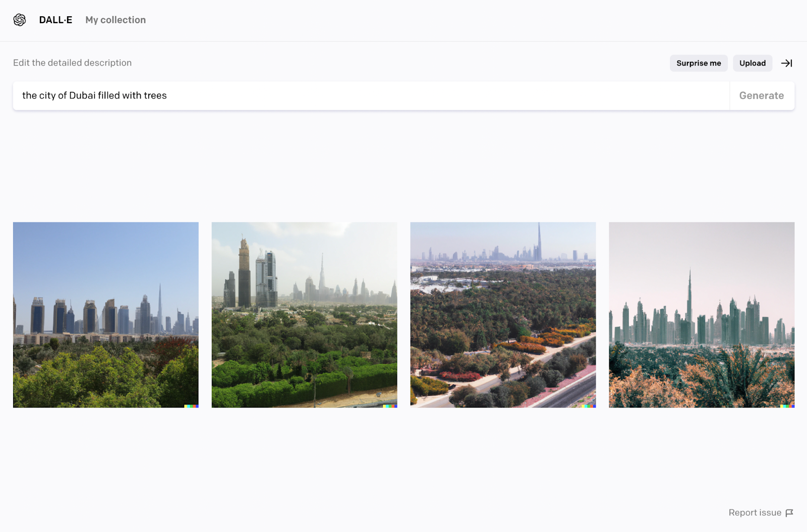Click the Edit the detailed description label
Image resolution: width=807 pixels, height=532 pixels.
(72, 63)
